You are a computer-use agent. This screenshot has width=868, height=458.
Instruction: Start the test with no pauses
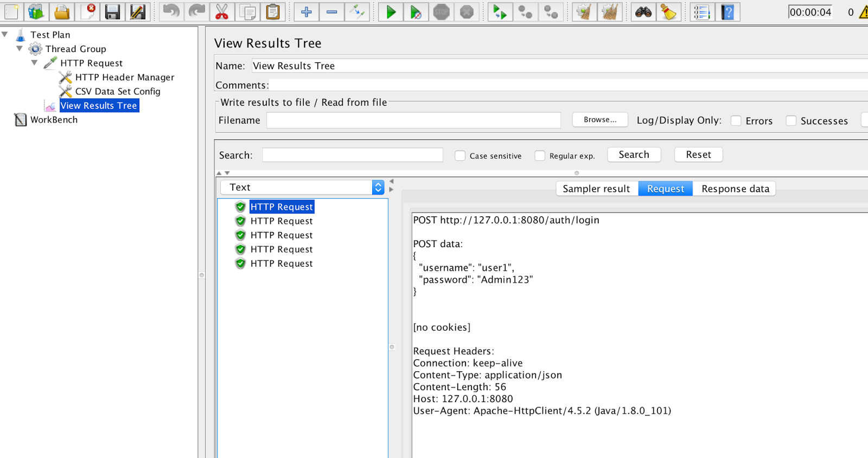416,11
